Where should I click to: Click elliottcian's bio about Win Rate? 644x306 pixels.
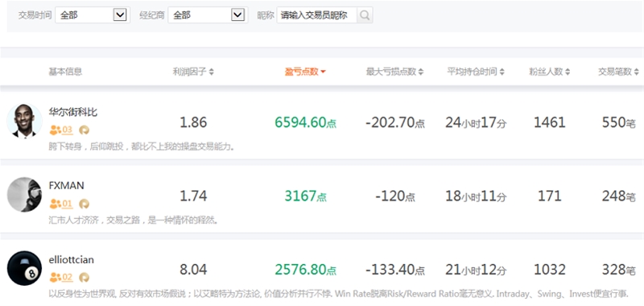point(339,294)
